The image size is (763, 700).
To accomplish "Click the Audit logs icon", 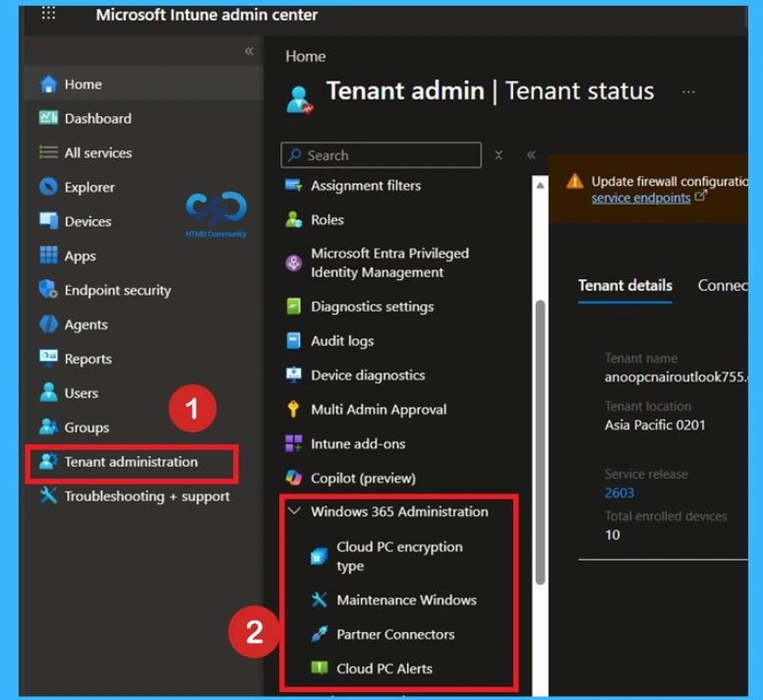I will 294,340.
